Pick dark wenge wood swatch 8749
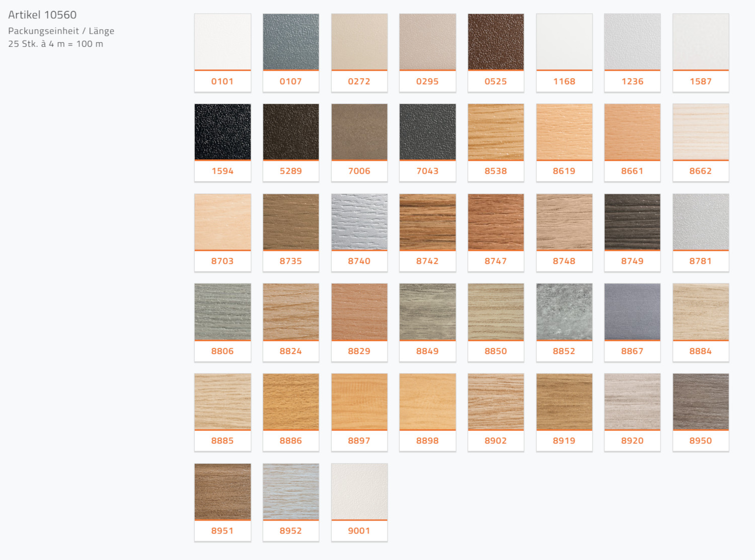This screenshot has height=560, width=755. pos(632,222)
